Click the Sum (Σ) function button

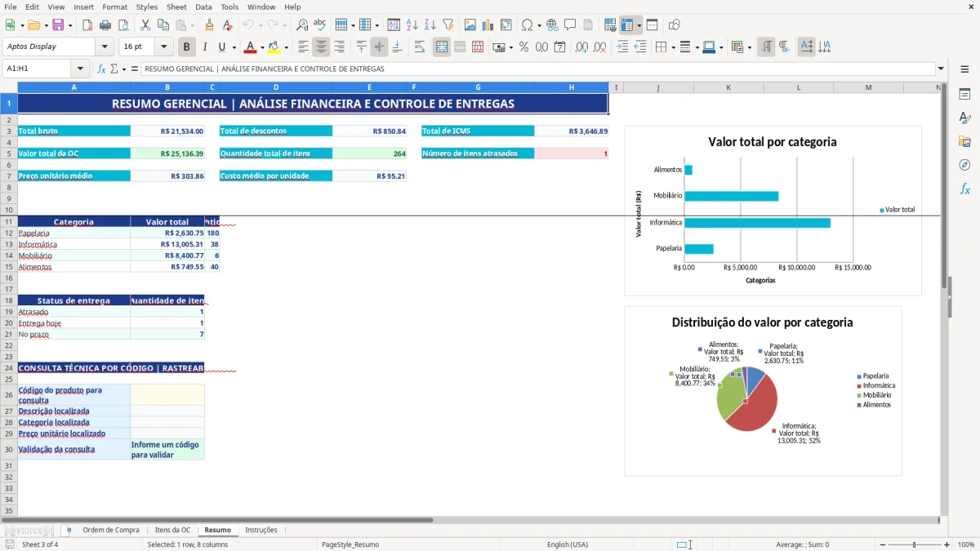click(114, 69)
